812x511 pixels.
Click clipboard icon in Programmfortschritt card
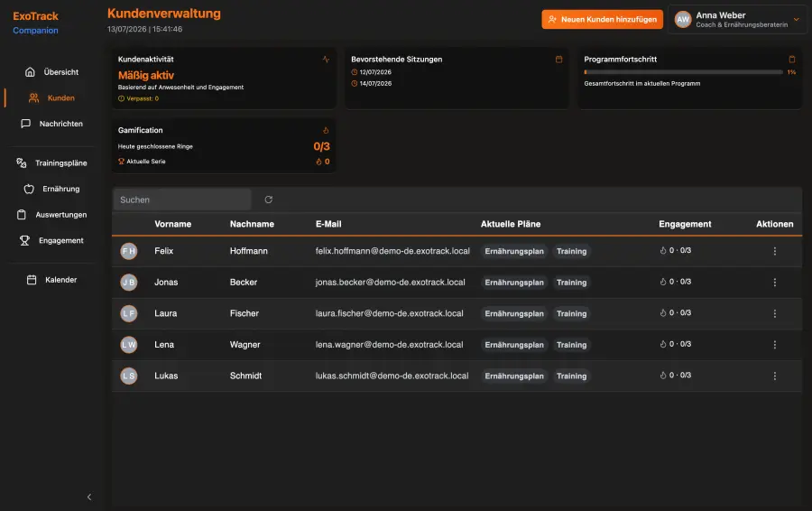tap(792, 59)
